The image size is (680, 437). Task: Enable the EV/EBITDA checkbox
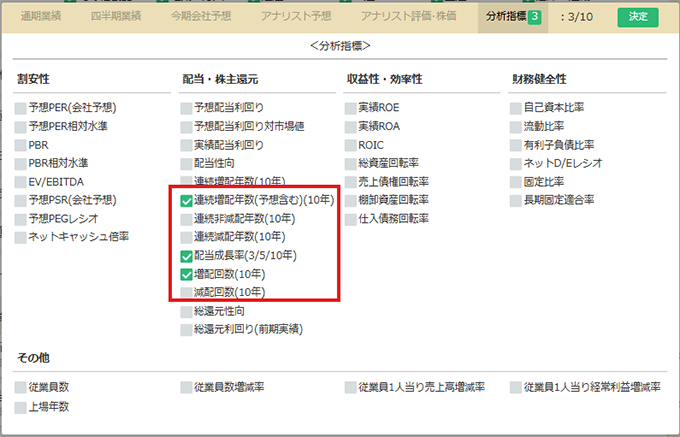(x=20, y=182)
